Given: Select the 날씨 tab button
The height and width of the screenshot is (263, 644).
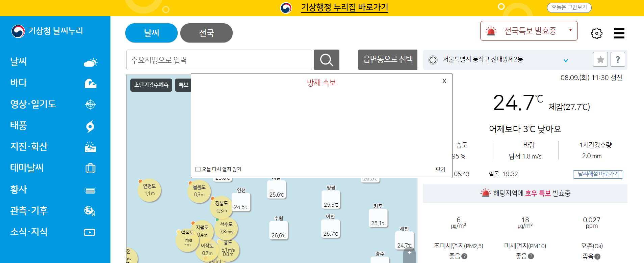Looking at the screenshot, I should [151, 33].
